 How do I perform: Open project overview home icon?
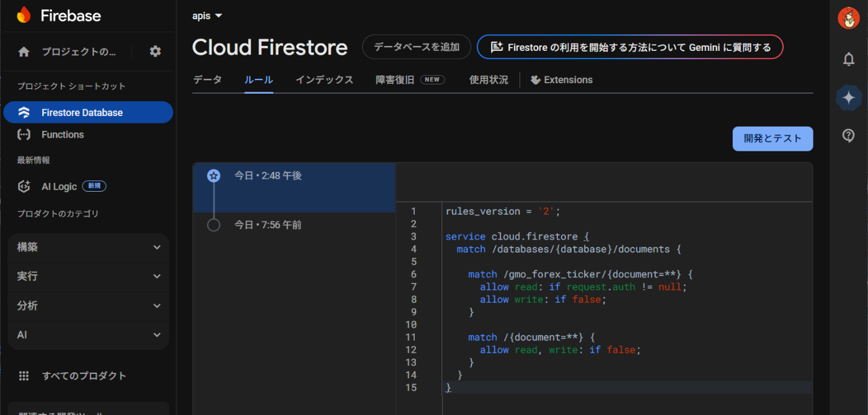(24, 51)
